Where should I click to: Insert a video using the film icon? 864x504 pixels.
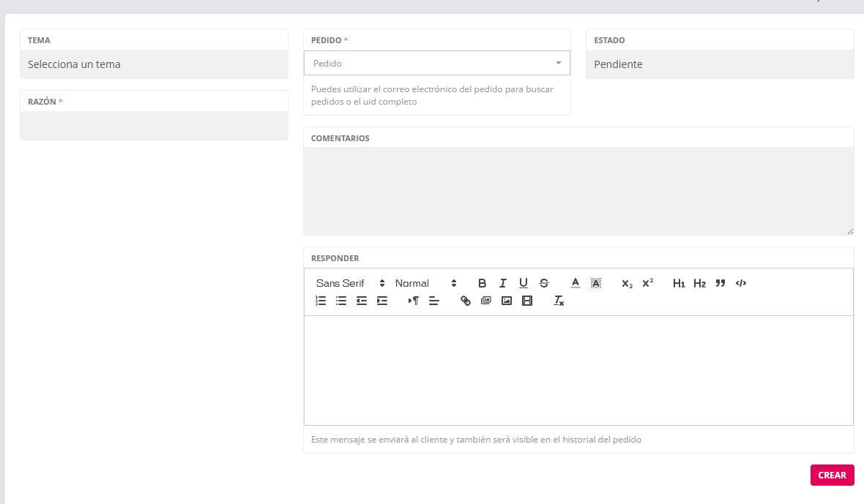(527, 301)
